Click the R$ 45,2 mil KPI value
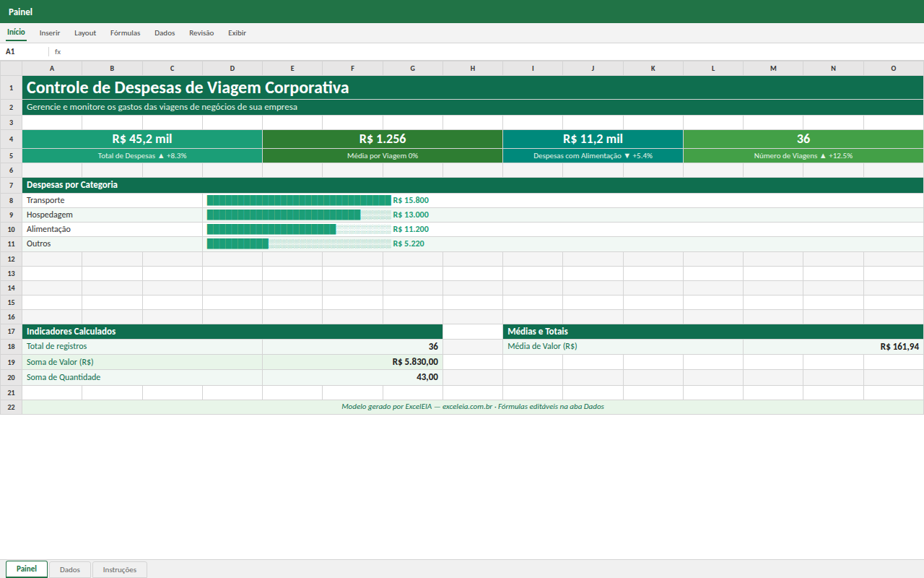 tap(142, 139)
